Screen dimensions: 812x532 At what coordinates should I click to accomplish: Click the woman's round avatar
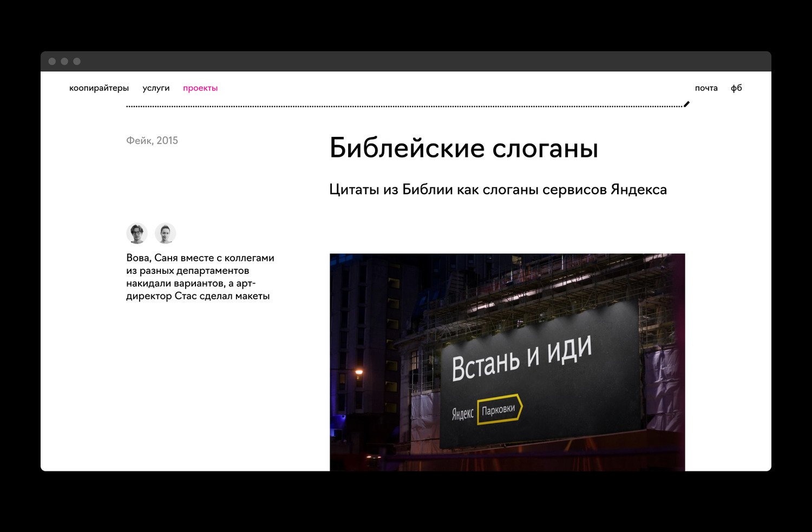point(165,233)
